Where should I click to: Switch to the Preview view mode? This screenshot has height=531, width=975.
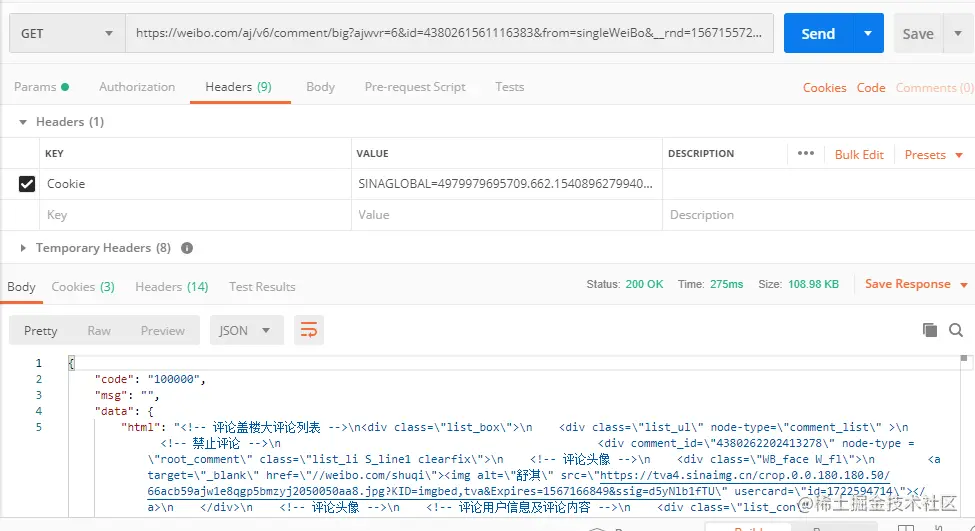click(x=162, y=331)
